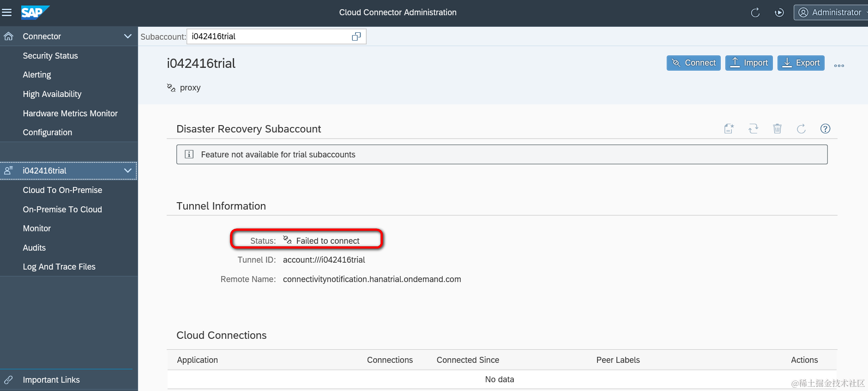The height and width of the screenshot is (391, 868).
Task: Open Audits page
Action: click(34, 248)
